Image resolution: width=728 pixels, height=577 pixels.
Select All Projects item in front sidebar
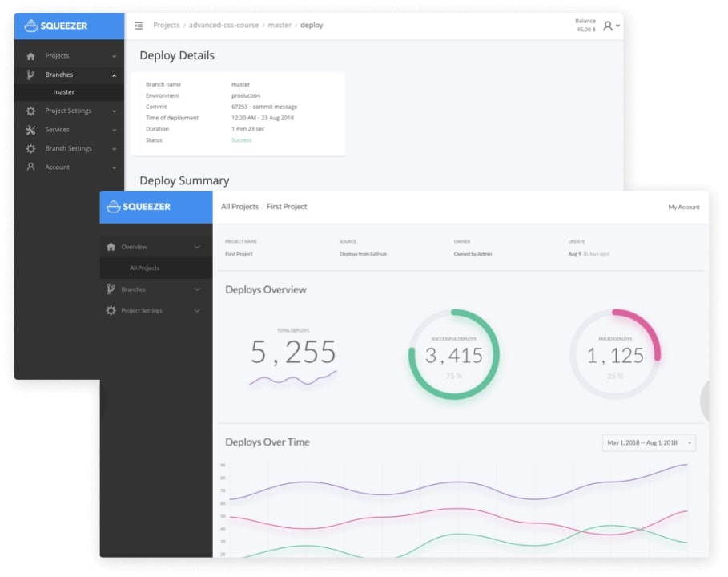click(156, 268)
